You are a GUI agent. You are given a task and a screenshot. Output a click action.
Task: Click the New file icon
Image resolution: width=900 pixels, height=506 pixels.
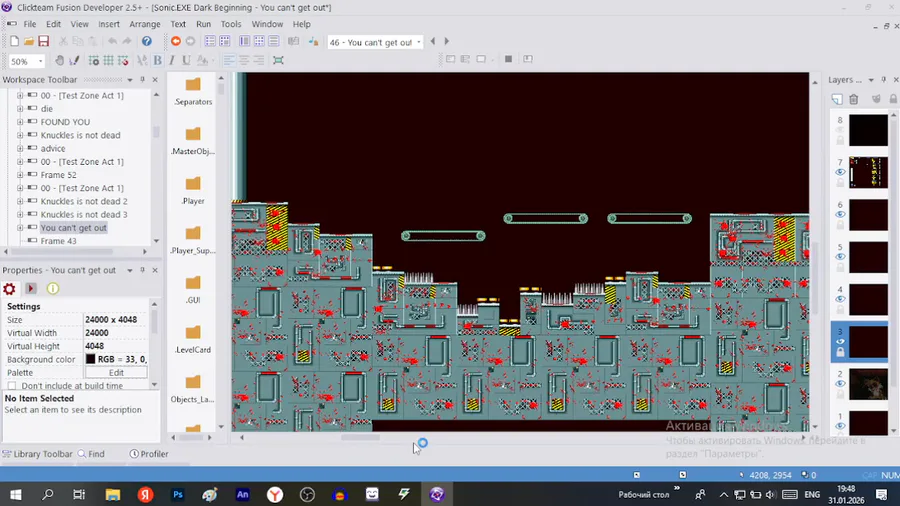14,41
